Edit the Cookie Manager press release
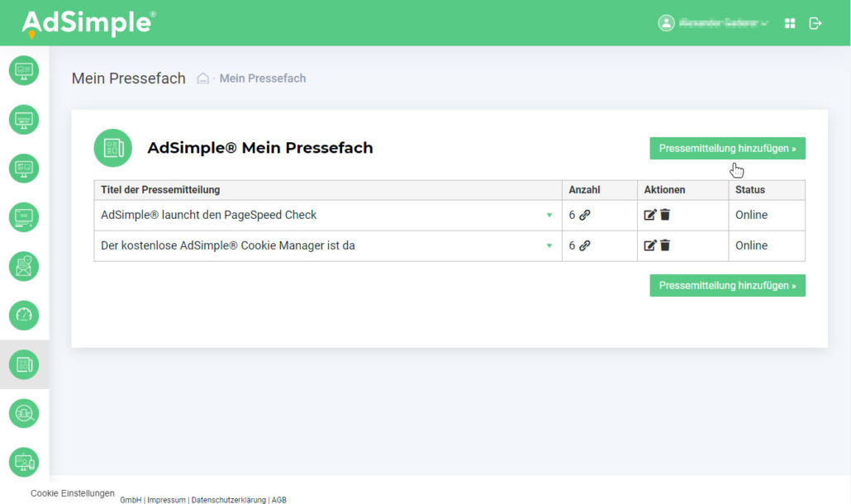The height and width of the screenshot is (504, 851). [650, 245]
